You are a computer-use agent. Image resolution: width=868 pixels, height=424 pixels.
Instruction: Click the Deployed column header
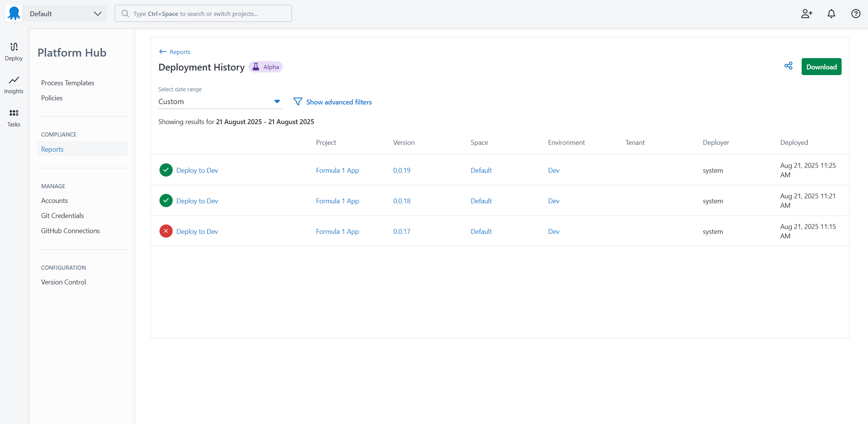click(794, 142)
